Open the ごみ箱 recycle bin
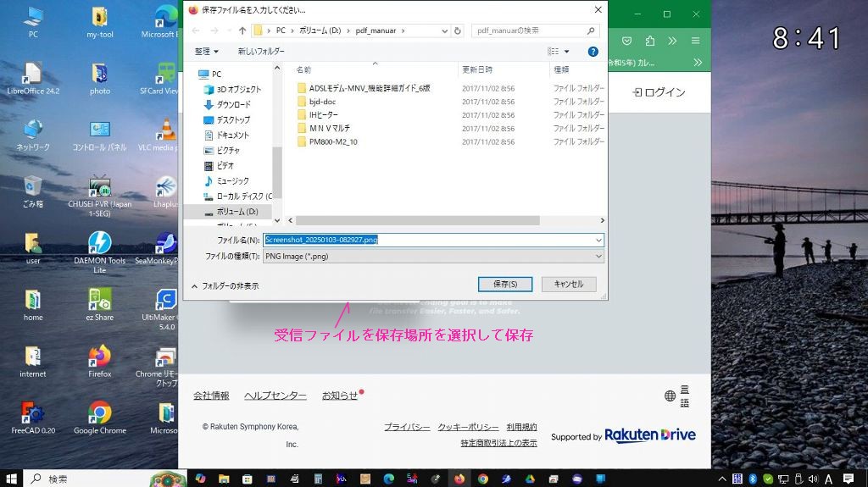Image resolution: width=868 pixels, height=487 pixels. 33,191
